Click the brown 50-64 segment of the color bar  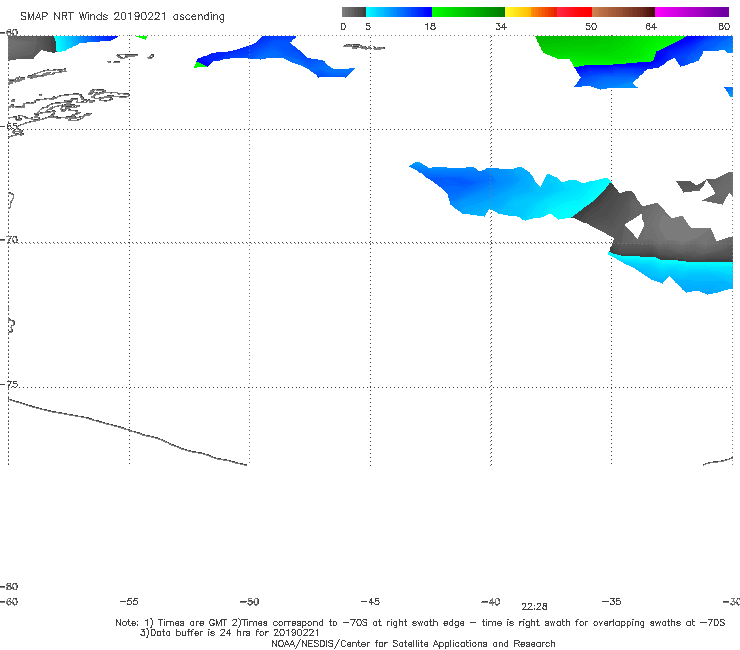coord(623,12)
